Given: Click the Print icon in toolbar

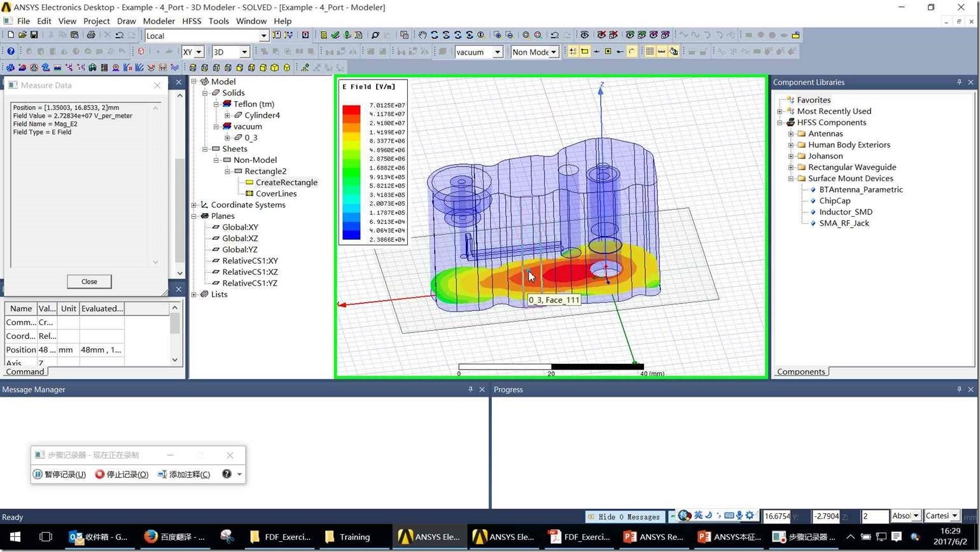Looking at the screenshot, I should click(x=90, y=35).
